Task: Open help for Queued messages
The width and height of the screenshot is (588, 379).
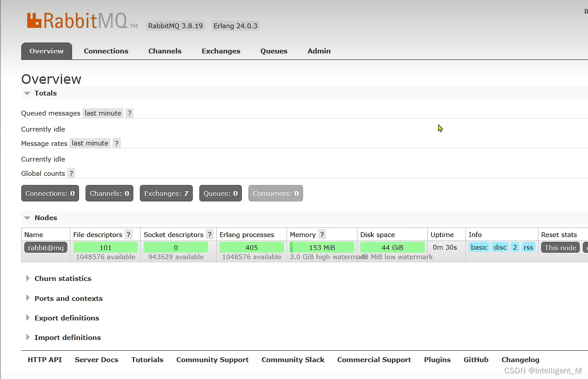Action: pyautogui.click(x=129, y=113)
